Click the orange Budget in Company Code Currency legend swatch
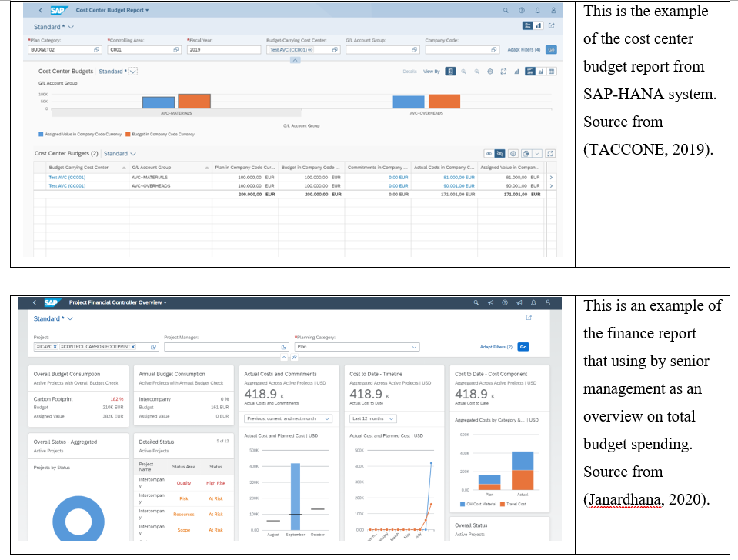The width and height of the screenshot is (738, 560). (x=128, y=134)
